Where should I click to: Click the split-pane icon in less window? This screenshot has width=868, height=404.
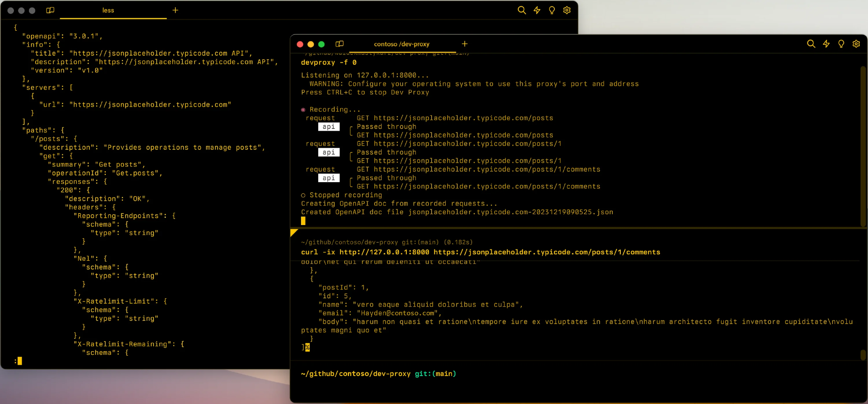click(50, 10)
